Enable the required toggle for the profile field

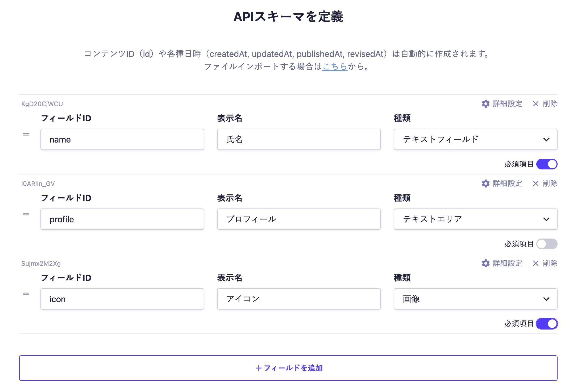coord(546,244)
